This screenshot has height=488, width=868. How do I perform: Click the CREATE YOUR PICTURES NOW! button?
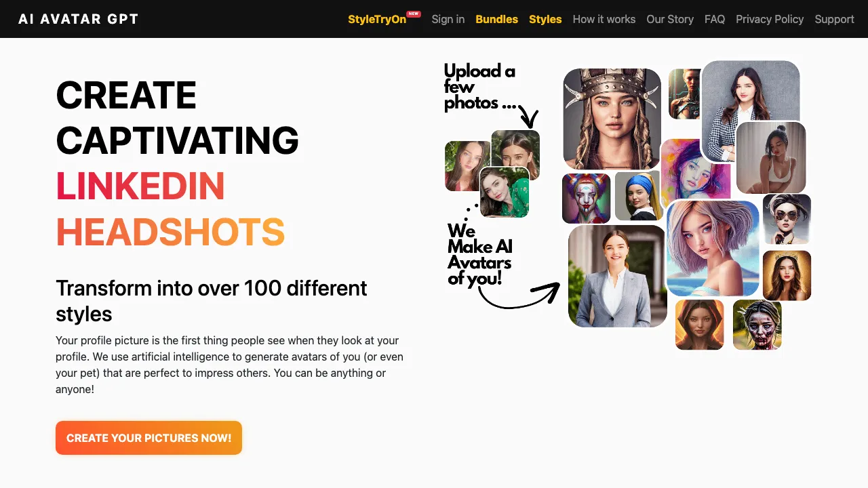149,438
